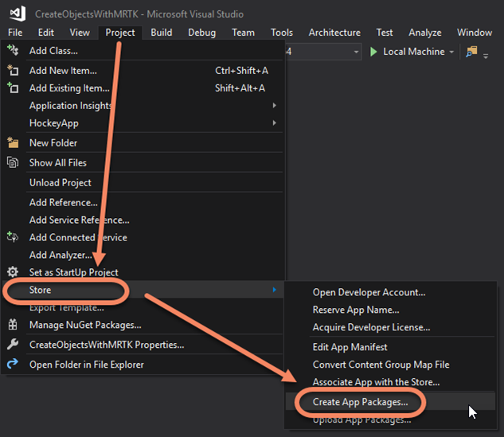
Task: Click the Add Class icon
Action: click(x=13, y=50)
